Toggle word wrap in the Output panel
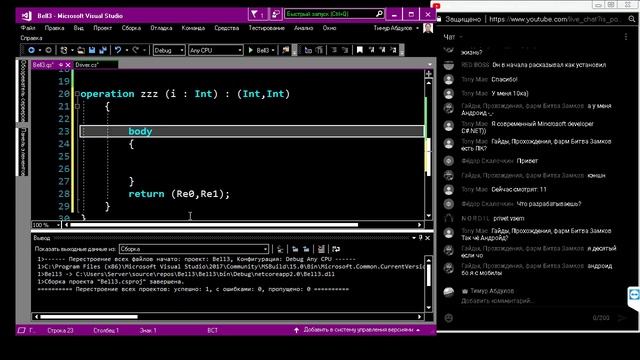Screen dimensions: 640x360 336,249
